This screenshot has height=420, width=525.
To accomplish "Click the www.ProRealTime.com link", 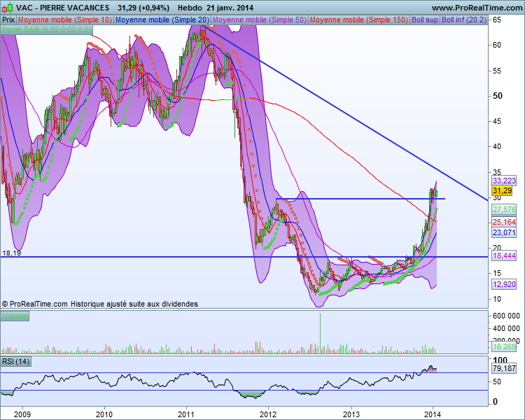I will pos(477,8).
